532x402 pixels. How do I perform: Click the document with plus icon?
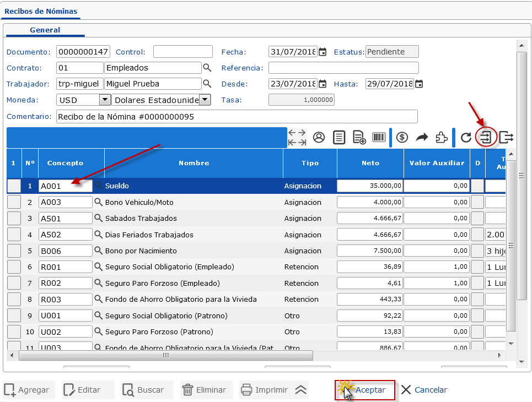[x=359, y=138]
